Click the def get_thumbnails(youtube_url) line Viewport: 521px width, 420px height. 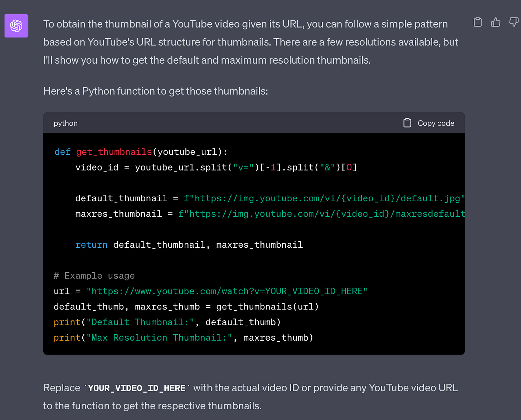(x=141, y=152)
